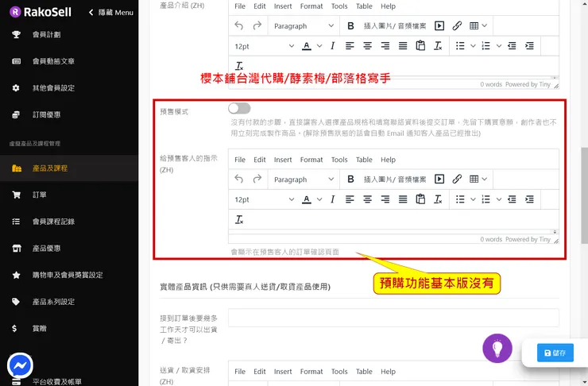Open 會員課程記錄 in the sidebar
The height and width of the screenshot is (386, 588).
tap(53, 222)
